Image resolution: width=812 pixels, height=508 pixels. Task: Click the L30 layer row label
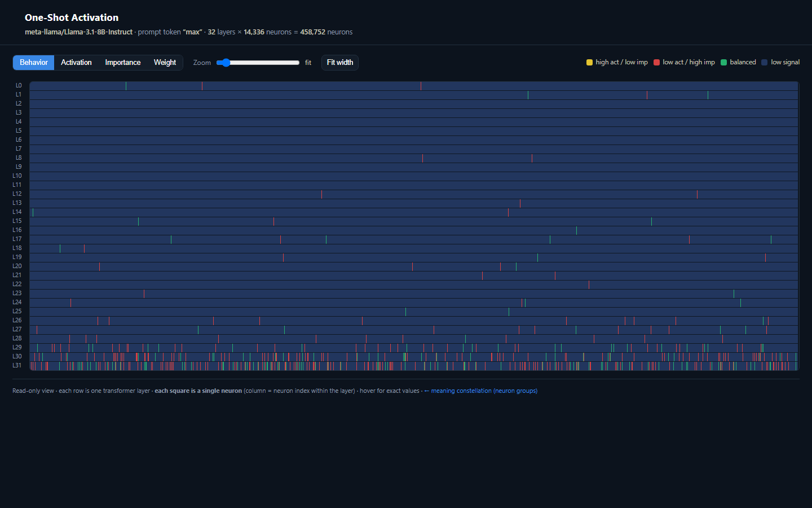[17, 357]
